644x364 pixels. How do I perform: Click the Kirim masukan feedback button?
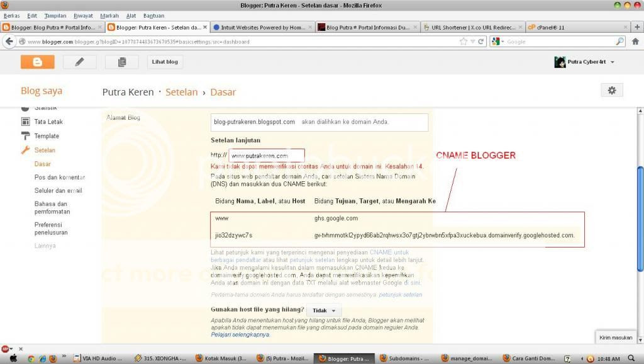coord(615,338)
